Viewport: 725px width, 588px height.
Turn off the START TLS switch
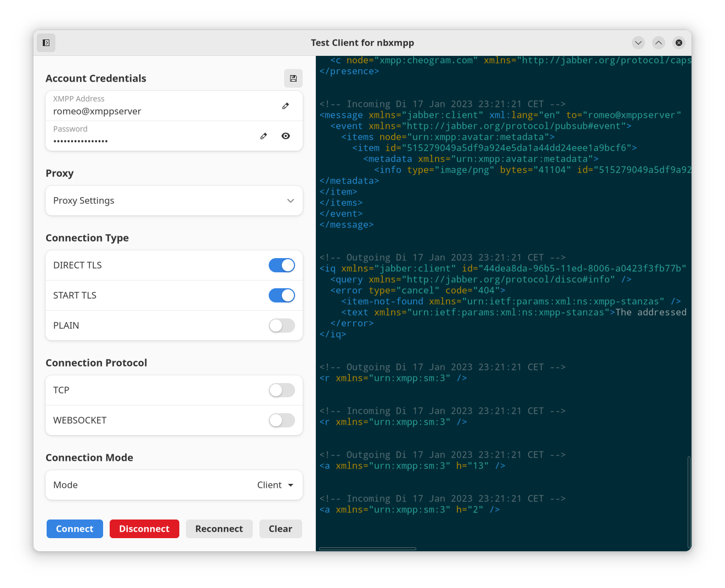282,295
